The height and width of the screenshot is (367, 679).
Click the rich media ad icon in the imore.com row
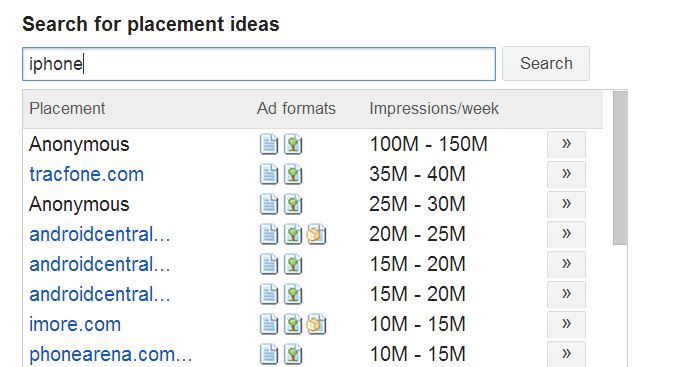(x=317, y=324)
